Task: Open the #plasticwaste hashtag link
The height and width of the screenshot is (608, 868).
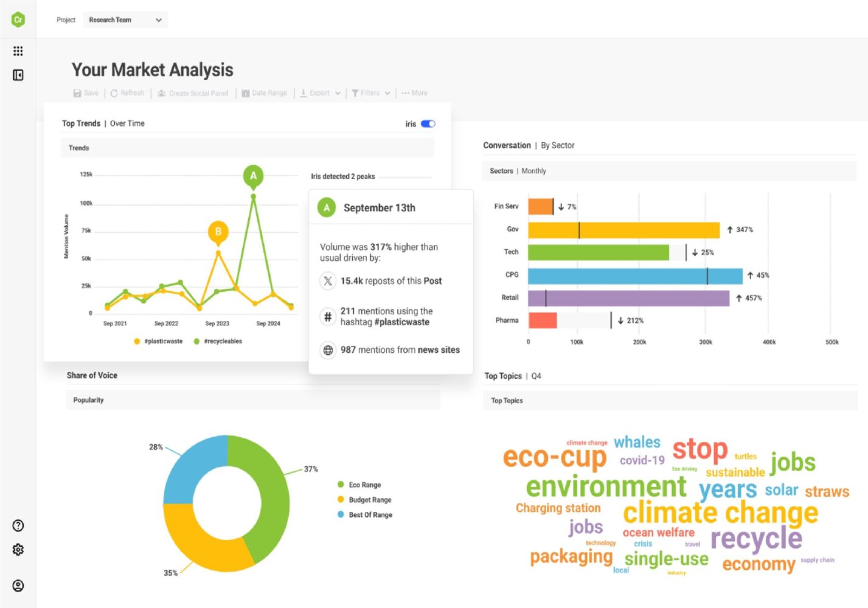Action: [401, 322]
